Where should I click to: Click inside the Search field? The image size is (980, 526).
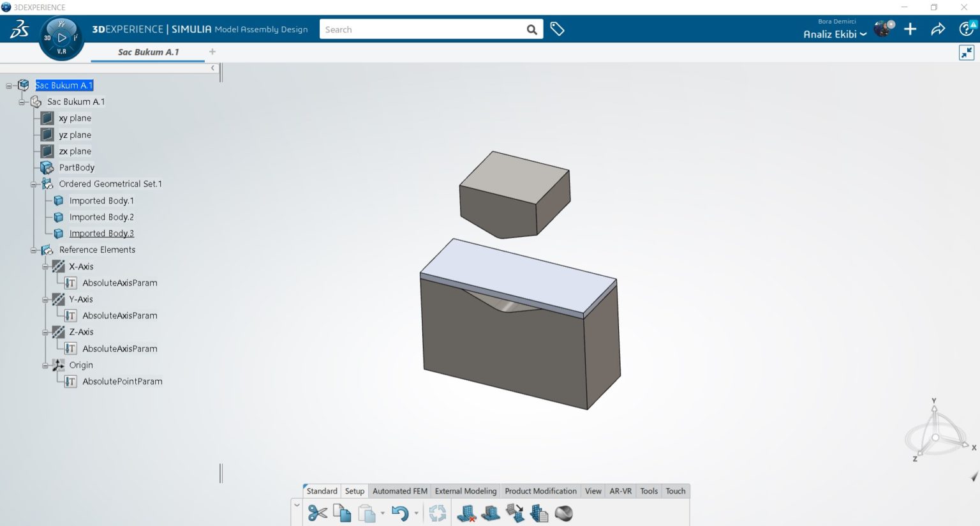421,29
